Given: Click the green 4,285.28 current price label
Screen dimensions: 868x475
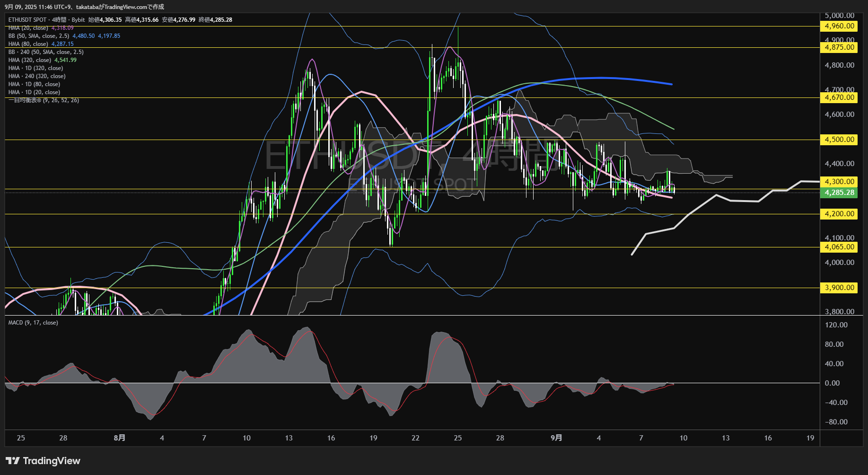Looking at the screenshot, I should pyautogui.click(x=839, y=193).
